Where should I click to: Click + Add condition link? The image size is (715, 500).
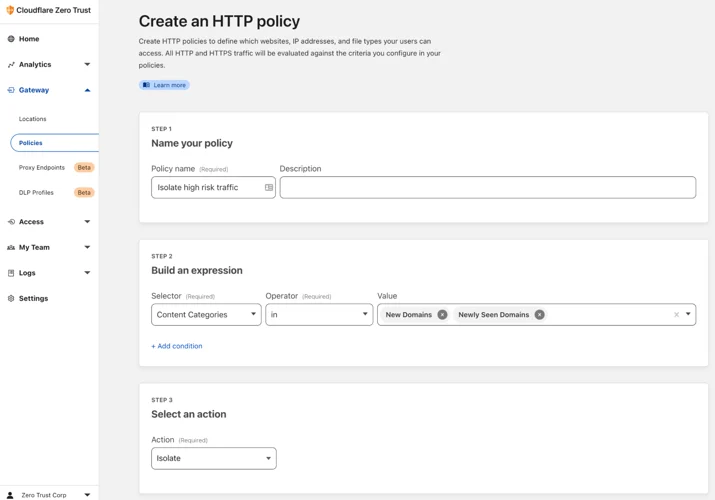pyautogui.click(x=177, y=346)
